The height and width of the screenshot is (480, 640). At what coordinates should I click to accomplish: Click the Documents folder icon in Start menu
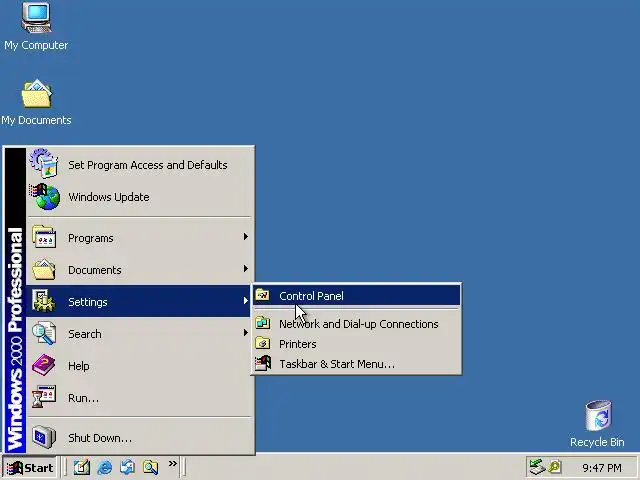pyautogui.click(x=44, y=269)
